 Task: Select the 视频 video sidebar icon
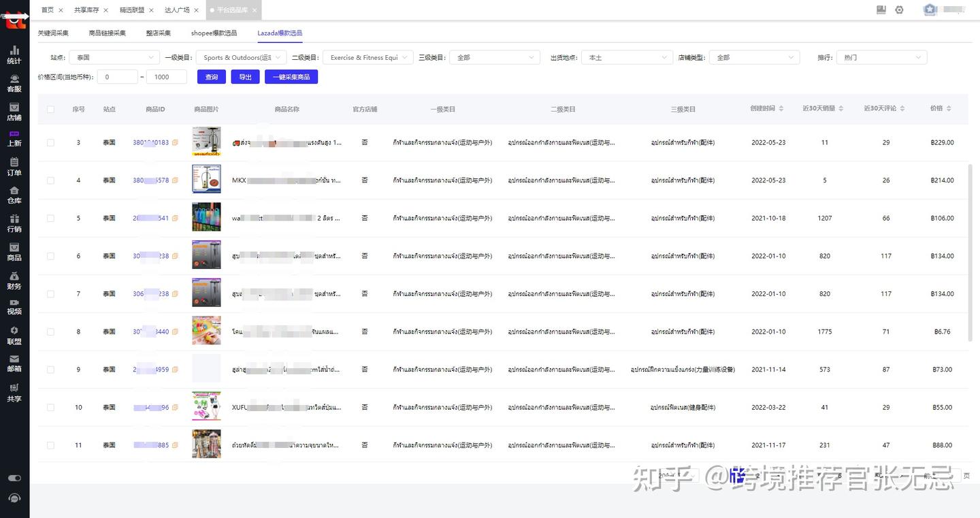14,306
